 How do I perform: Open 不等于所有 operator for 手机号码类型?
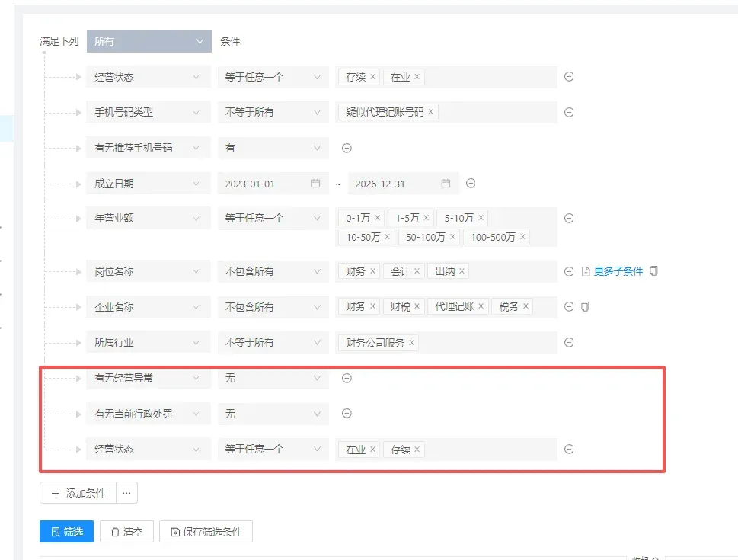click(273, 112)
